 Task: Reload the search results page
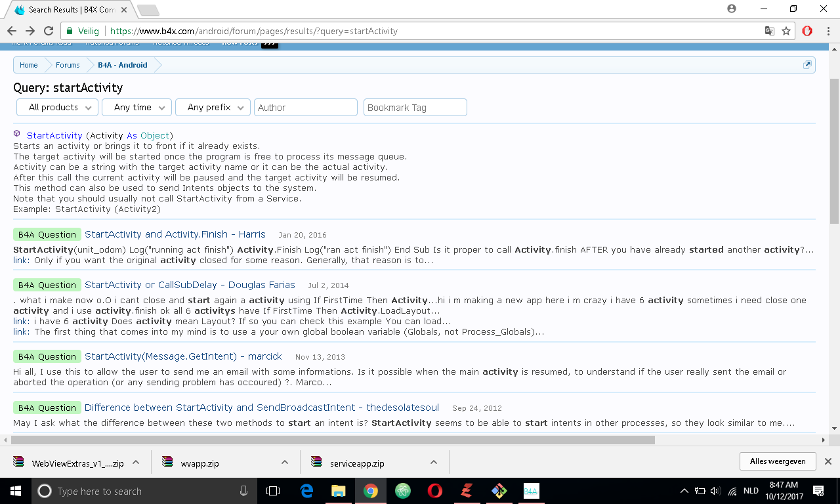pyautogui.click(x=49, y=31)
